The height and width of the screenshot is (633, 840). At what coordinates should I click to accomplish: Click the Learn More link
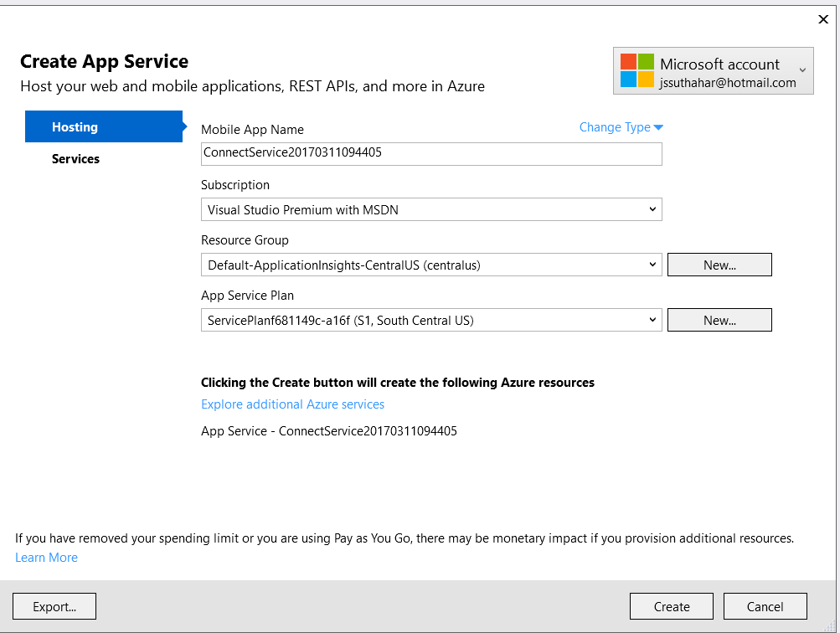46,558
